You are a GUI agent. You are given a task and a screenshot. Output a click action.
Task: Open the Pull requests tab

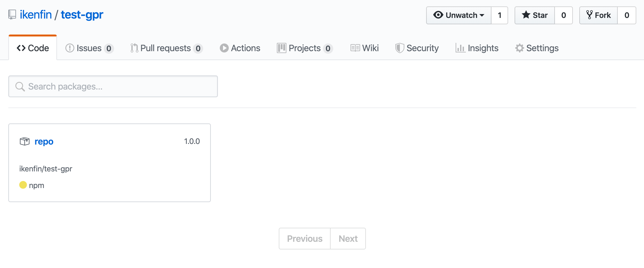tap(166, 48)
